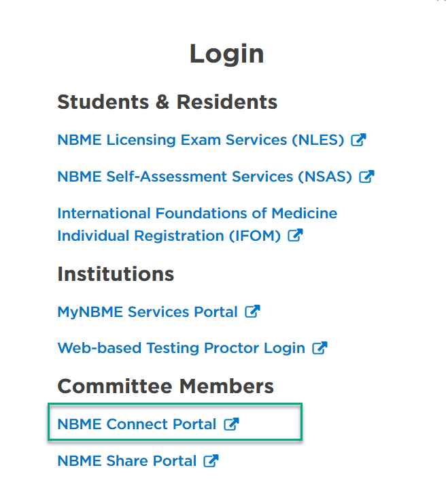
Task: Click external-link icon after (IFOM)
Action: click(295, 235)
